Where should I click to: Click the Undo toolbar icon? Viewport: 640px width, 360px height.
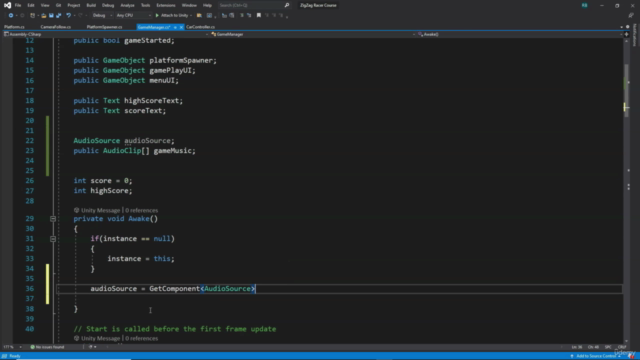pyautogui.click(x=68, y=16)
